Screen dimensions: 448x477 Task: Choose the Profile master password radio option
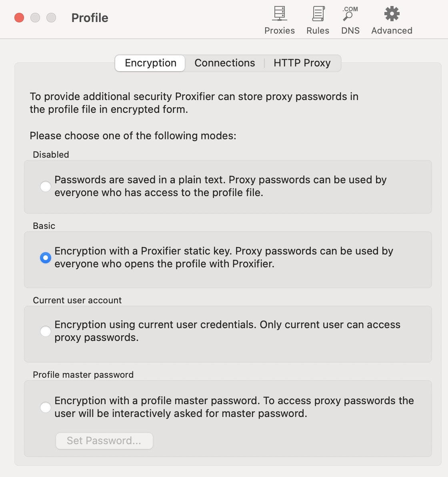pyautogui.click(x=46, y=407)
